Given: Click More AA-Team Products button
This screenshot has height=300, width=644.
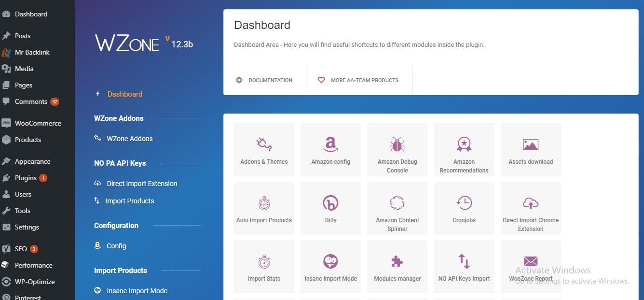Looking at the screenshot, I should [x=358, y=80].
